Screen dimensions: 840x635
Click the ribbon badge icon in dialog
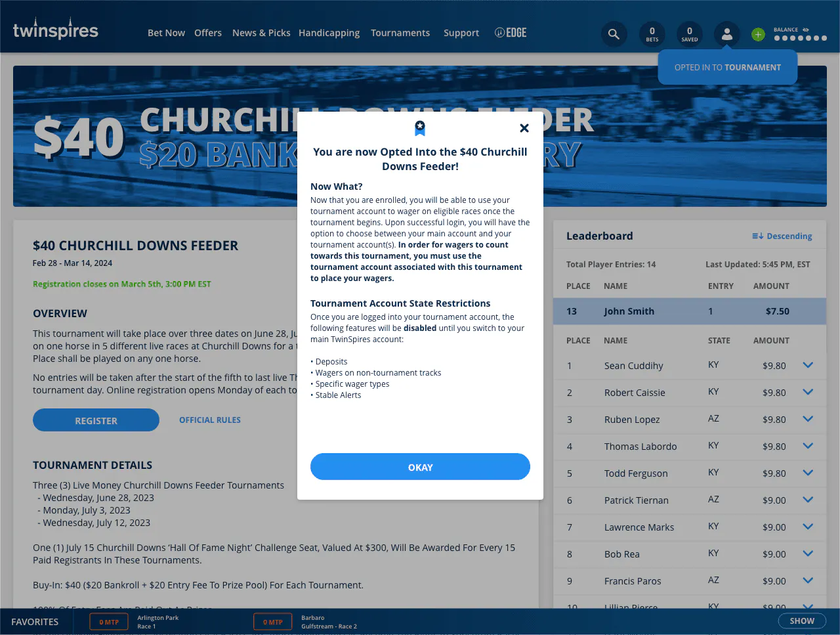pyautogui.click(x=420, y=127)
